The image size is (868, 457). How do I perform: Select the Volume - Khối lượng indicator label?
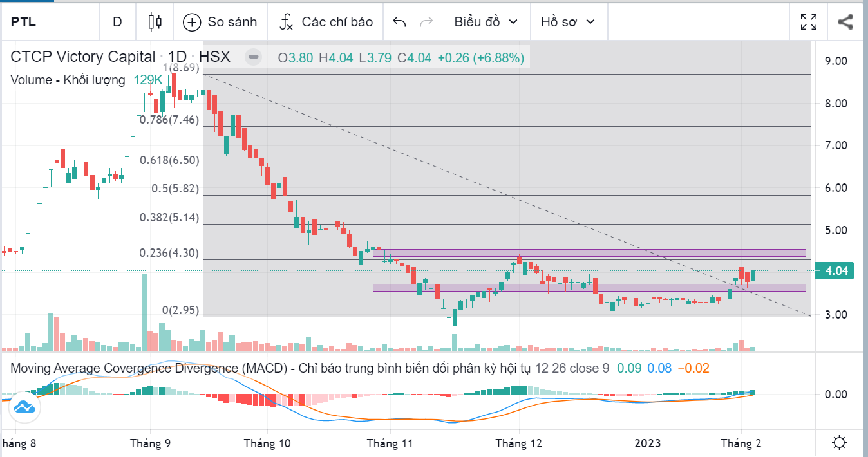(x=68, y=80)
